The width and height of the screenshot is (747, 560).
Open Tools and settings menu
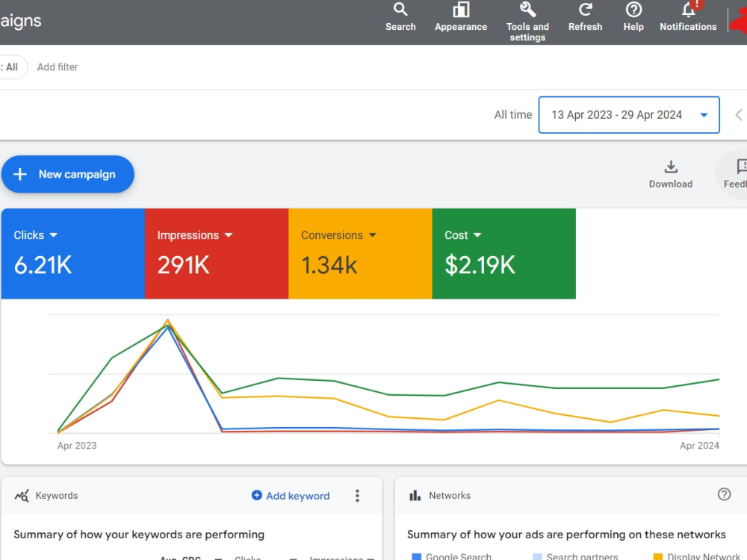click(527, 22)
